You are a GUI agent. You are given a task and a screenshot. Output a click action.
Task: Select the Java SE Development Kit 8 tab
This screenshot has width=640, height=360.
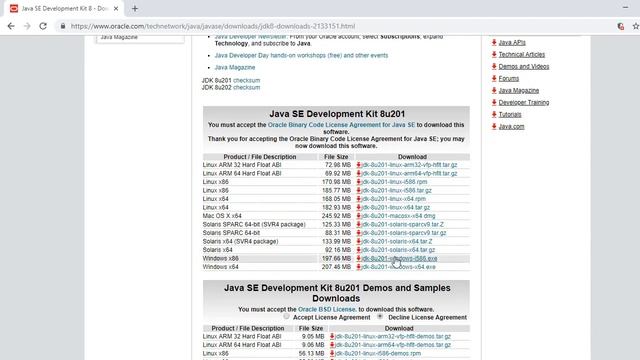coord(64,9)
